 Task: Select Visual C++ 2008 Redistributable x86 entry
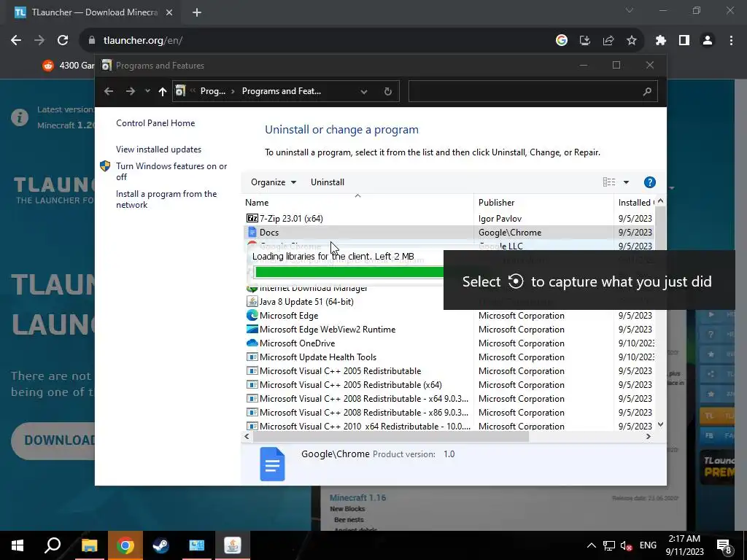pos(364,413)
